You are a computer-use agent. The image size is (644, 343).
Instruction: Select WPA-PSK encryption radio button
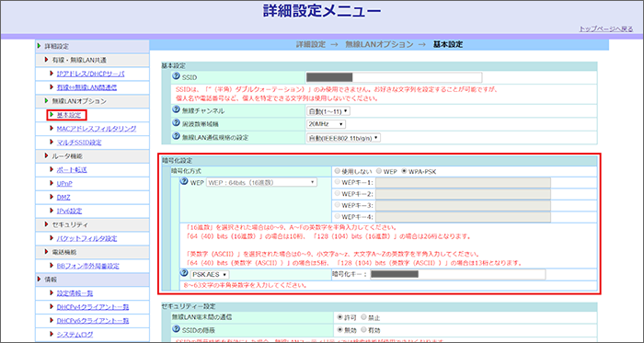405,171
